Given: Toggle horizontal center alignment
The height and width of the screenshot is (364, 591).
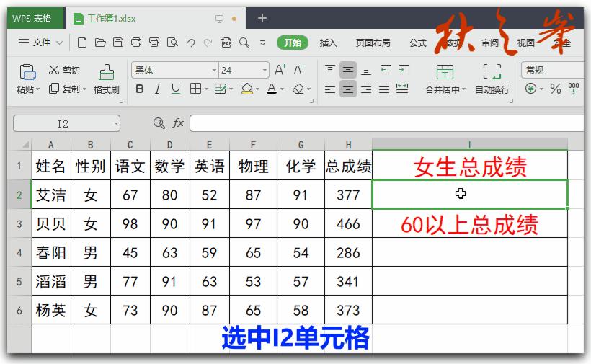Looking at the screenshot, I should tap(348, 89).
